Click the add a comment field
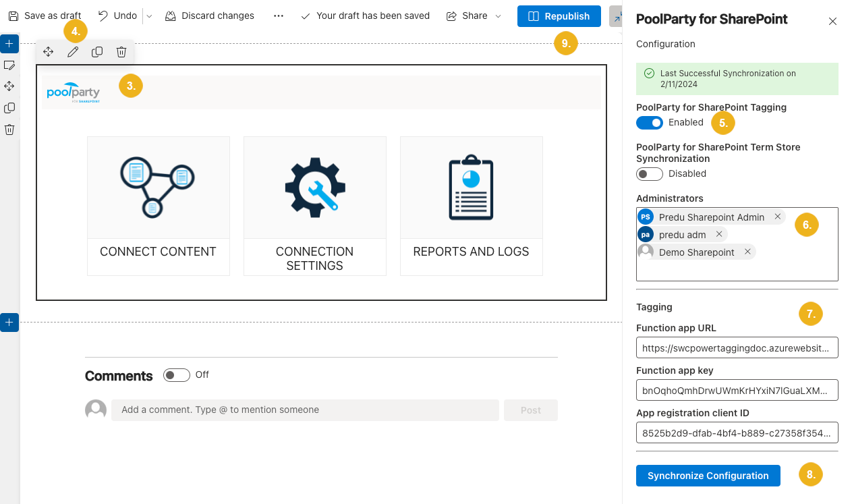 [305, 410]
